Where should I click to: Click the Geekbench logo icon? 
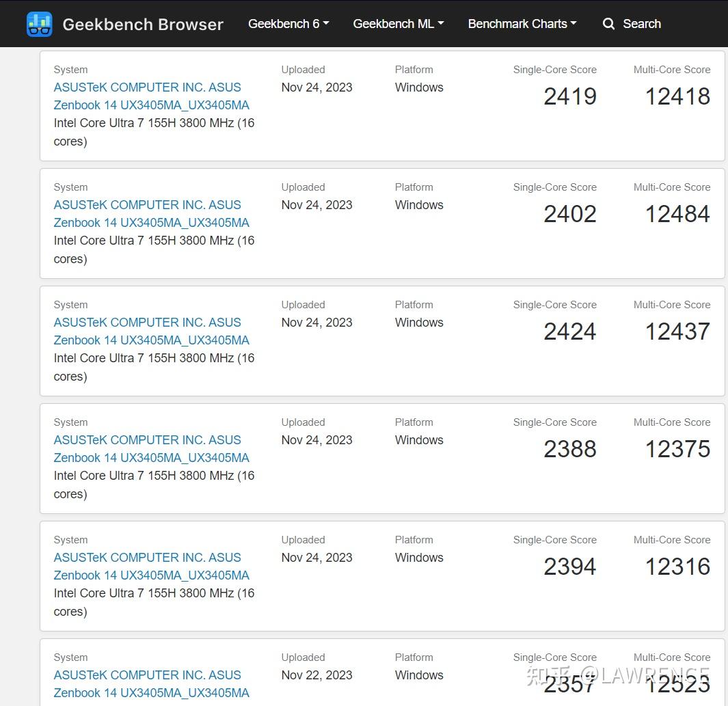pos(39,24)
